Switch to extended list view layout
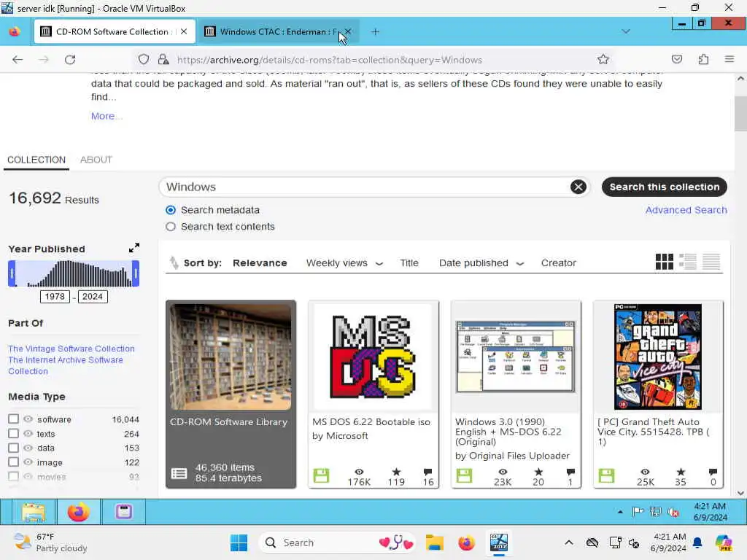The image size is (747, 560). point(687,262)
